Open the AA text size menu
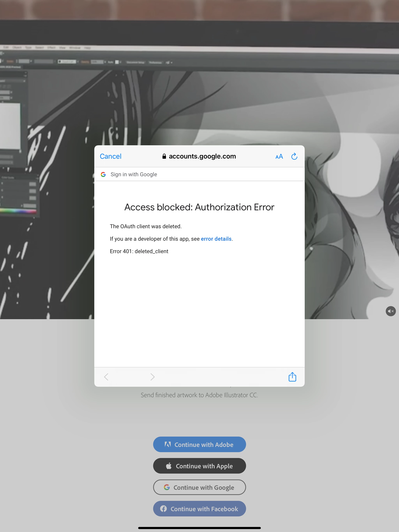399x532 pixels. 279,157
